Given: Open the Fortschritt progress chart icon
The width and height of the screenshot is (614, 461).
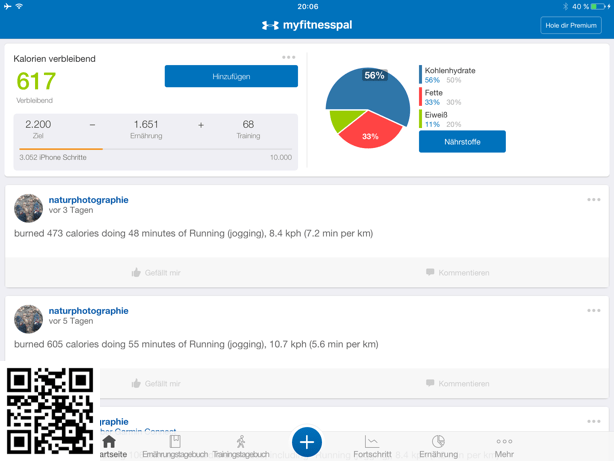Looking at the screenshot, I should point(372,442).
